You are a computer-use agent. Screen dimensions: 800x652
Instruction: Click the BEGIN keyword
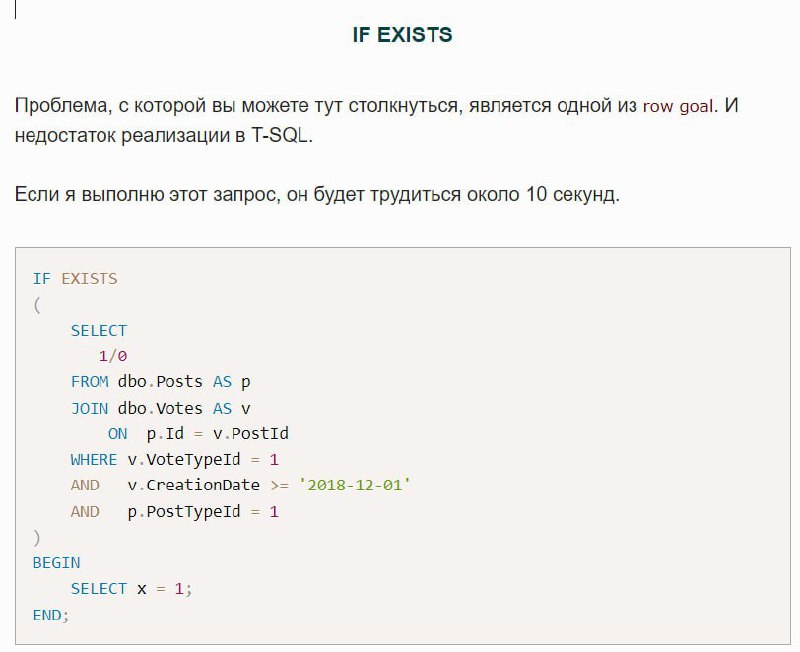click(x=56, y=563)
